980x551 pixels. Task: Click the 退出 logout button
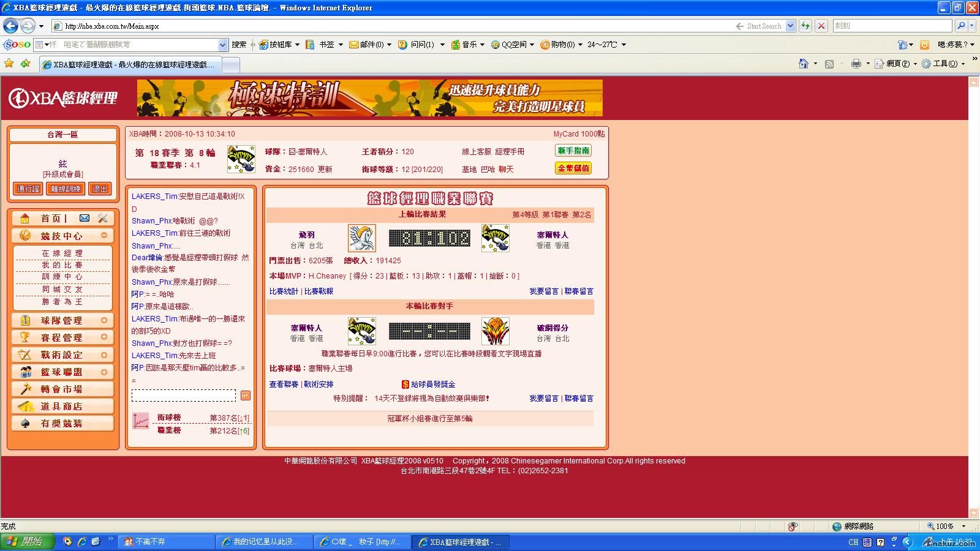tap(100, 189)
